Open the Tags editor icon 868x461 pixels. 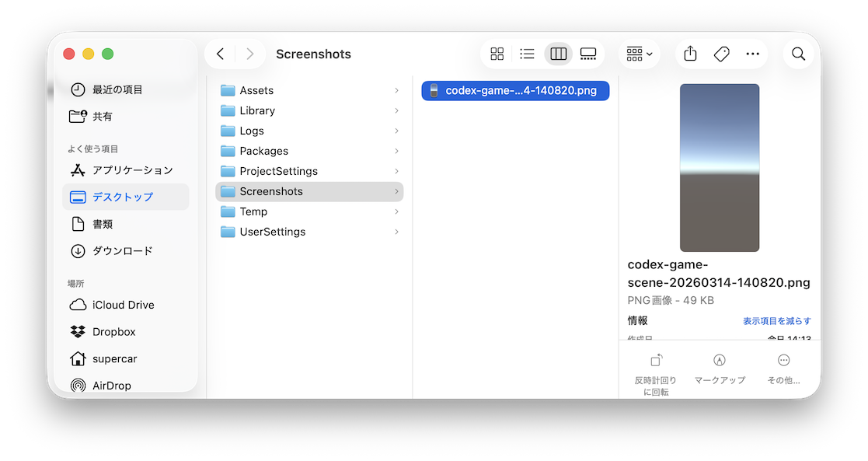(721, 54)
